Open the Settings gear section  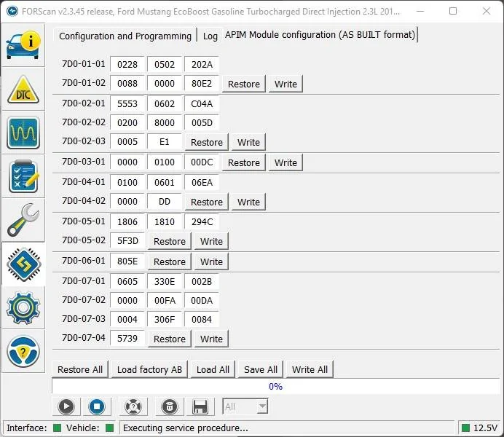coord(23,307)
